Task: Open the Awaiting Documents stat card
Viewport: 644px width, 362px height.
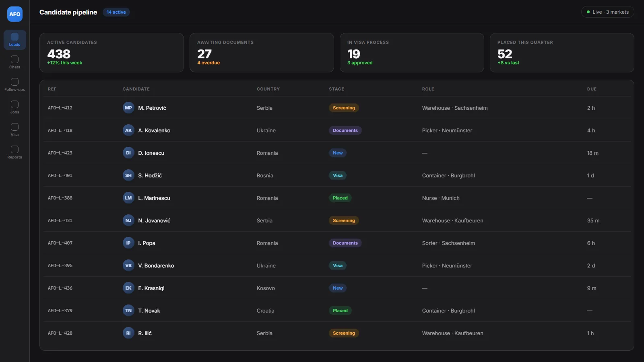Action: pyautogui.click(x=262, y=53)
